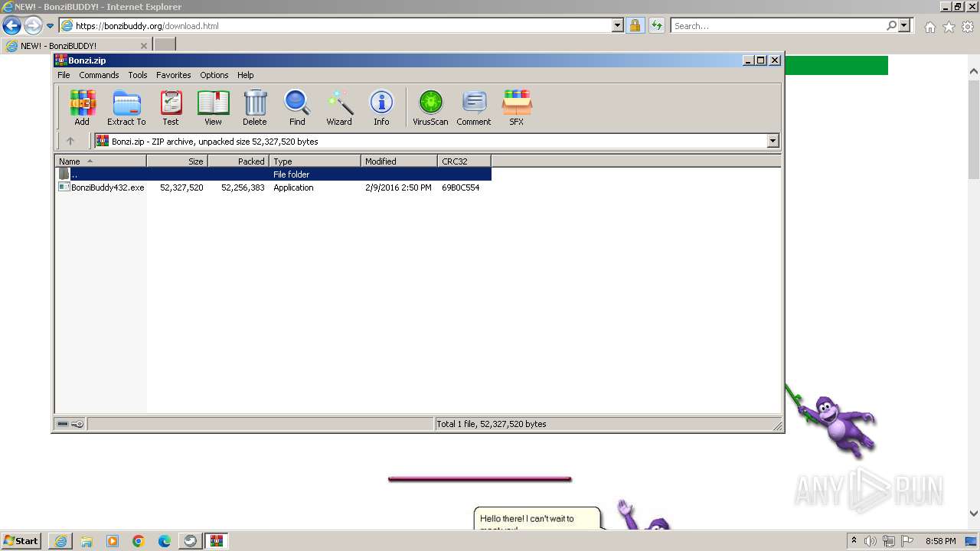The image size is (980, 551).
Task: Show hidden tray icons arrow
Action: (x=854, y=540)
